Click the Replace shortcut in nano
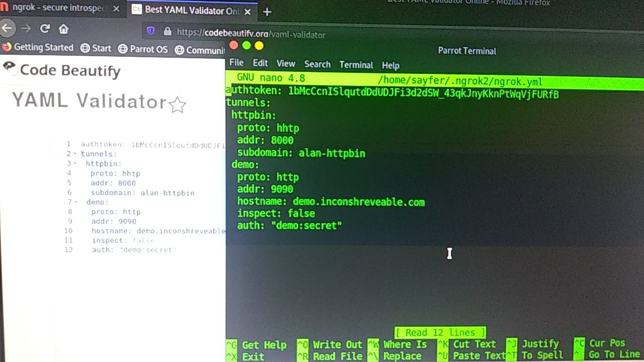The width and height of the screenshot is (644, 362). point(395,356)
